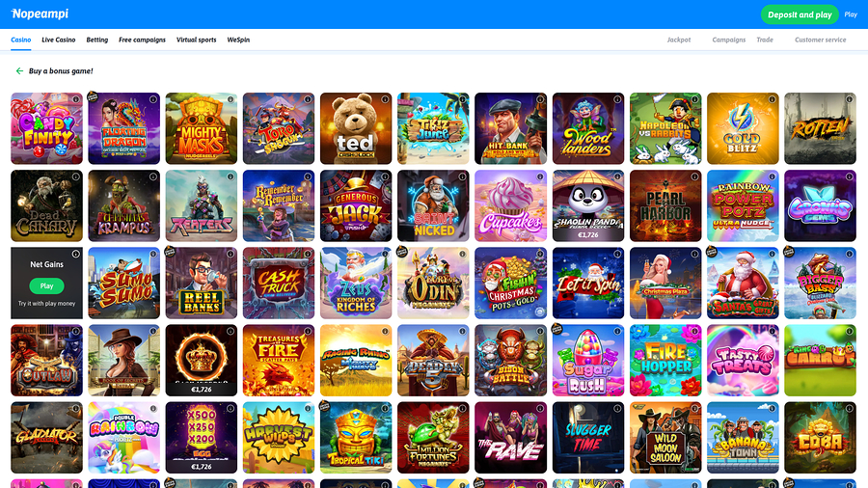Open the WeSpin tab
This screenshot has height=488, width=868.
[238, 40]
